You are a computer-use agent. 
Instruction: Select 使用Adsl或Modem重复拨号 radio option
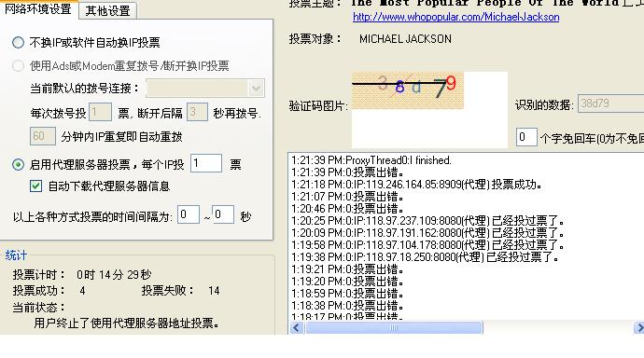tap(18, 65)
